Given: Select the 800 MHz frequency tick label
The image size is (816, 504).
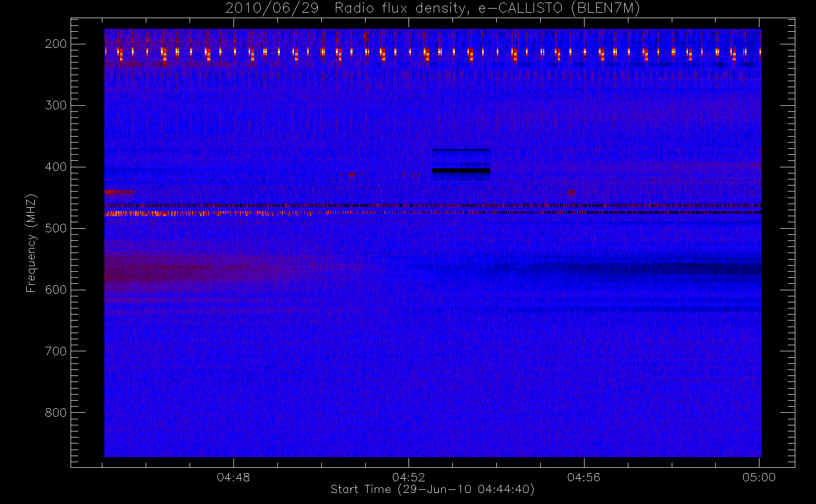Looking at the screenshot, I should coord(55,413).
